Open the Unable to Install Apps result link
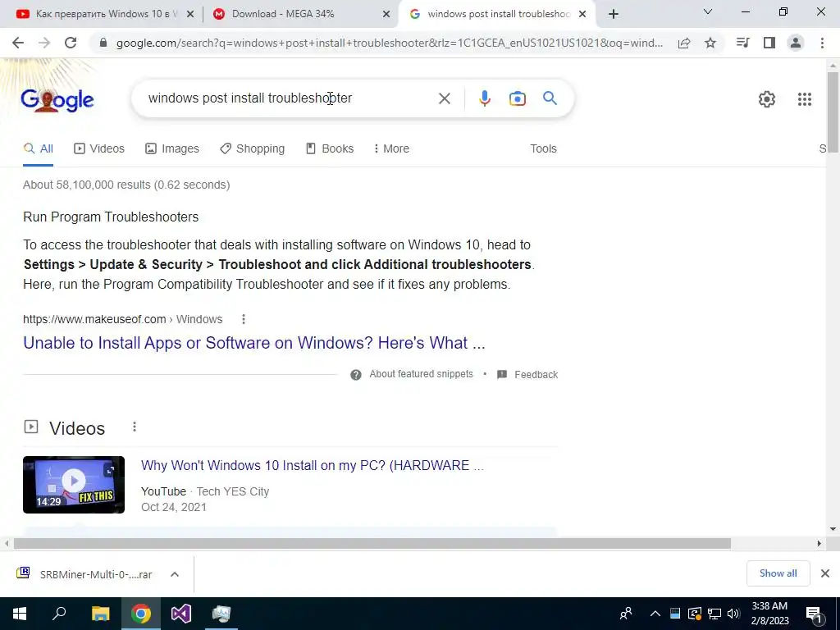The image size is (840, 630). pyautogui.click(x=254, y=343)
